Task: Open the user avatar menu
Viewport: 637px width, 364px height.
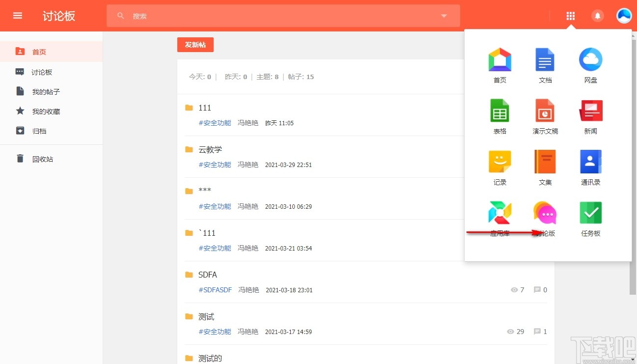Action: point(624,16)
